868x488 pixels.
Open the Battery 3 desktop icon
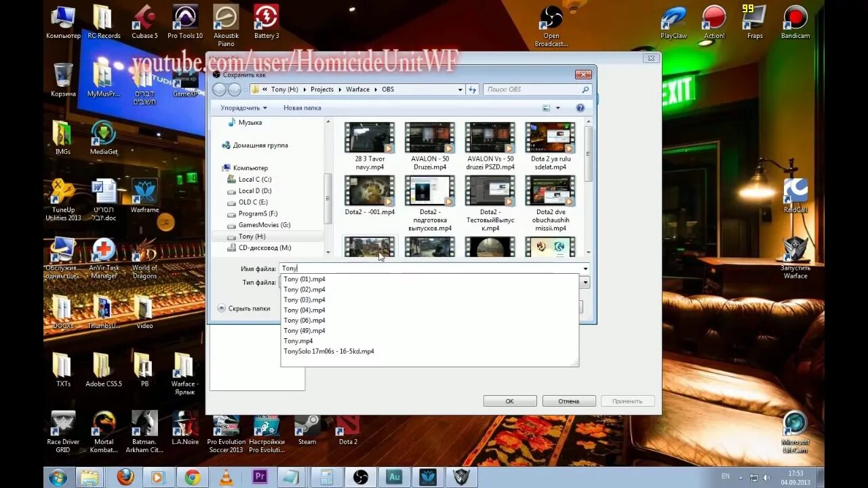(x=267, y=22)
